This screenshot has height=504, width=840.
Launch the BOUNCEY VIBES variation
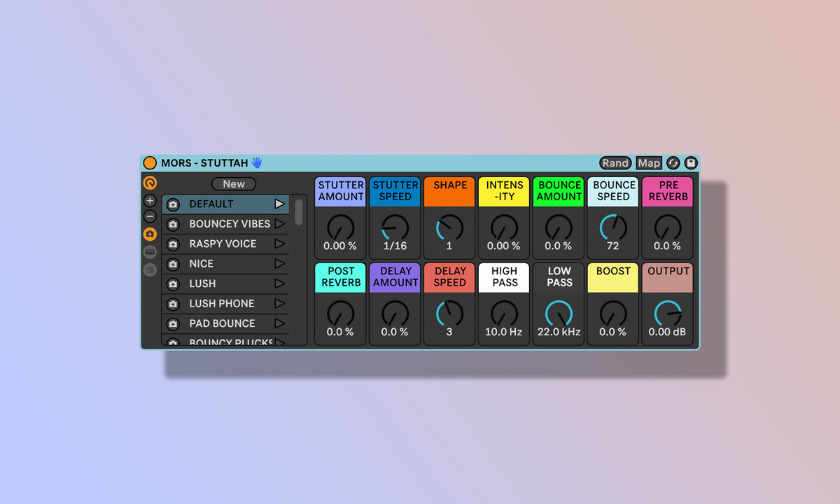(x=279, y=224)
